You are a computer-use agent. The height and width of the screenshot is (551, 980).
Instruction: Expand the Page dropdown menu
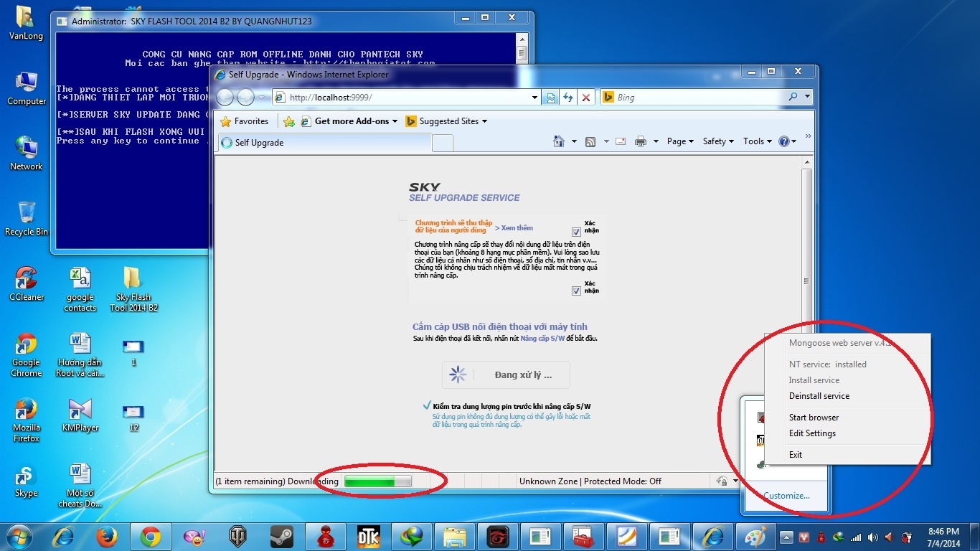[680, 141]
